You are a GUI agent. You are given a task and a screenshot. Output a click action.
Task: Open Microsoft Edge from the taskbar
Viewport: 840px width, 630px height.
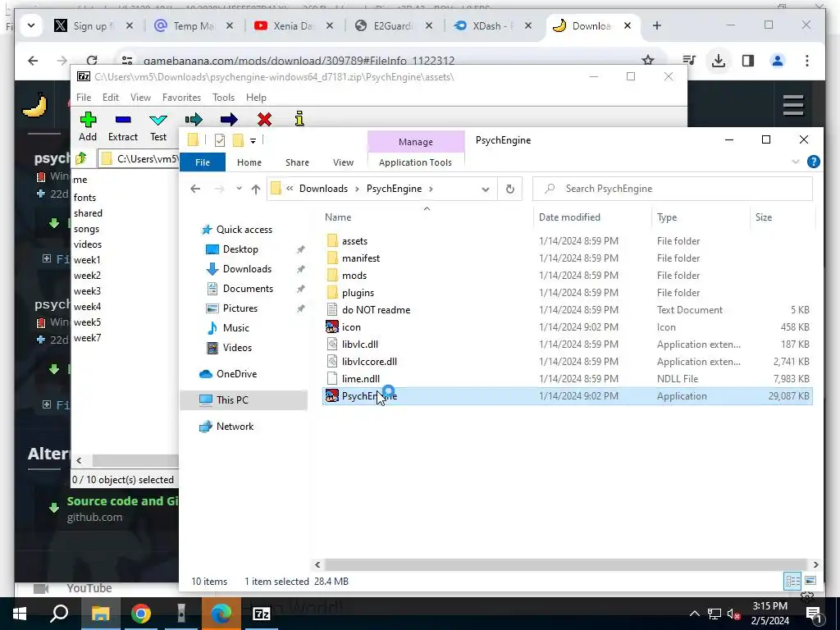coord(221,614)
